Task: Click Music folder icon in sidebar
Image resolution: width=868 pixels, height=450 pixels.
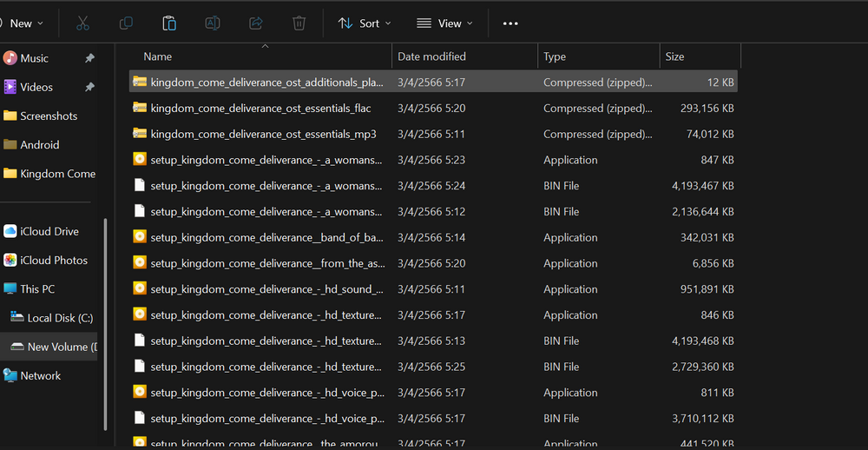Action: tap(10, 57)
